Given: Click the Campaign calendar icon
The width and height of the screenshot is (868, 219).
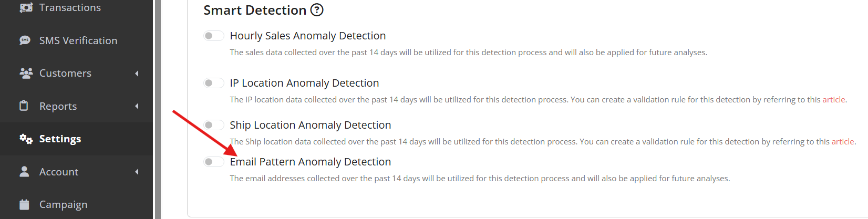Looking at the screenshot, I should 24,204.
